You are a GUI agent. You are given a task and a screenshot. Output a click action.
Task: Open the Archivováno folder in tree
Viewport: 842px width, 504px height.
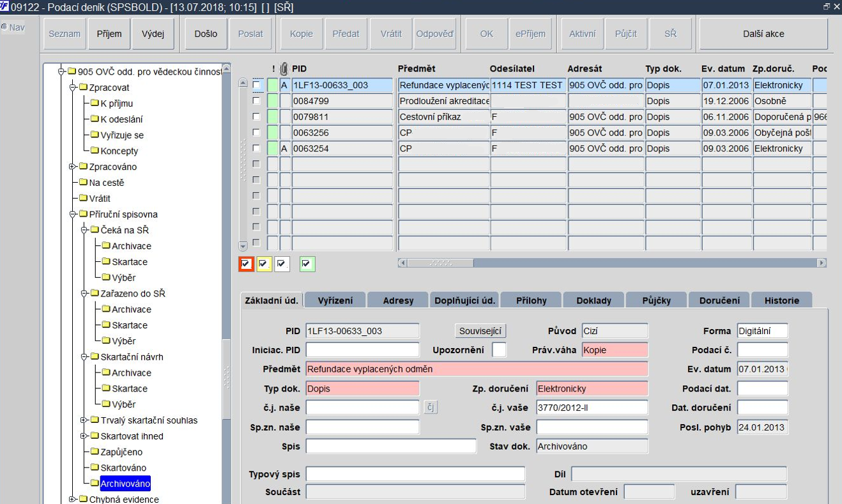[125, 484]
